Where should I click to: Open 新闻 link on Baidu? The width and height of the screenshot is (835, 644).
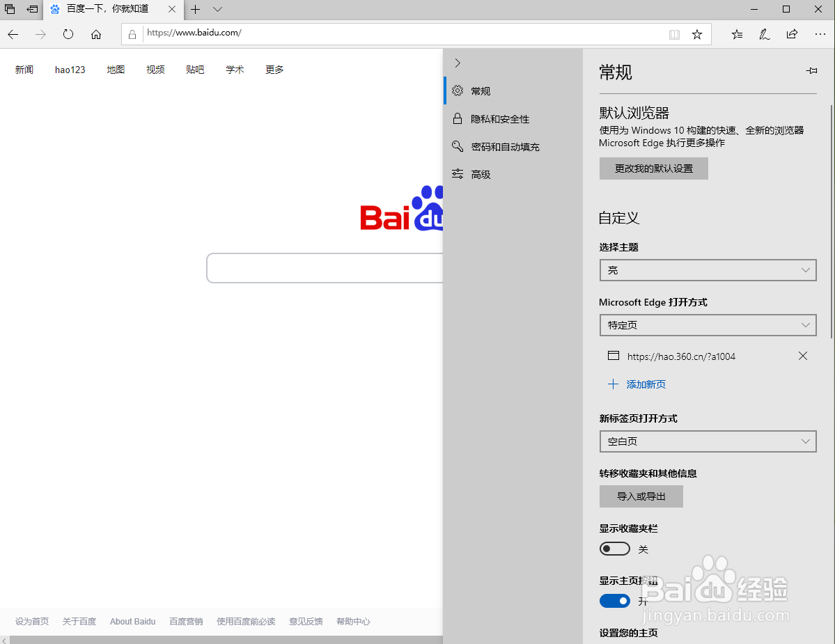click(x=24, y=70)
